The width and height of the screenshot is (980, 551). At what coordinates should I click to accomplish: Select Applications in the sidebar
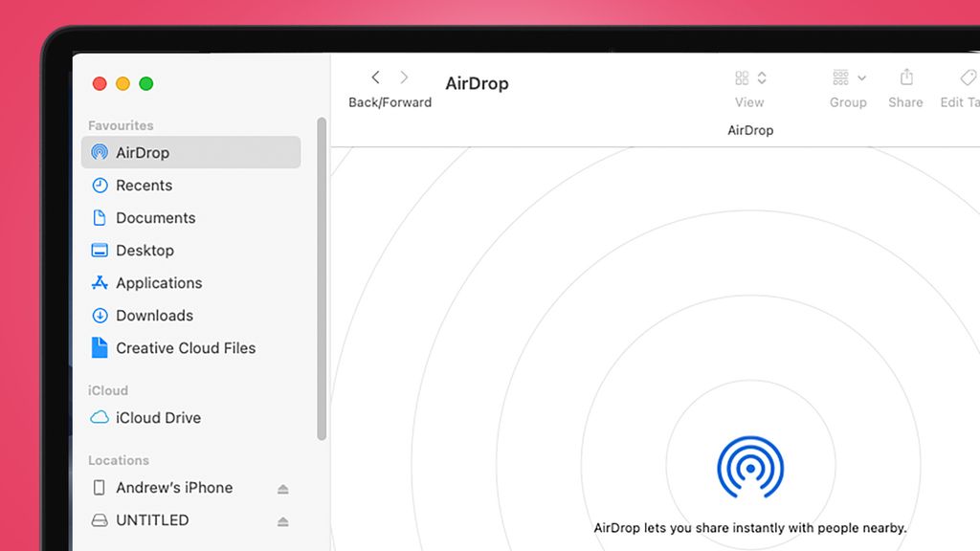[158, 282]
